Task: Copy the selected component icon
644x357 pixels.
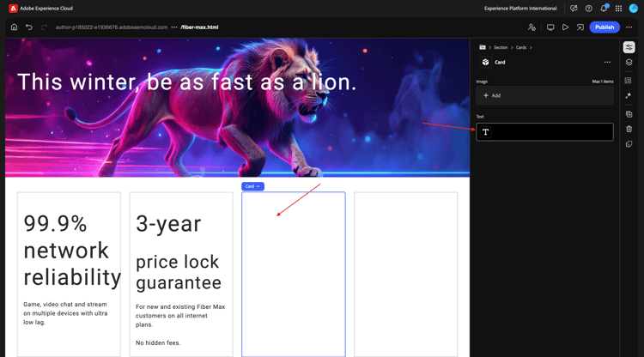Action: pos(629,144)
